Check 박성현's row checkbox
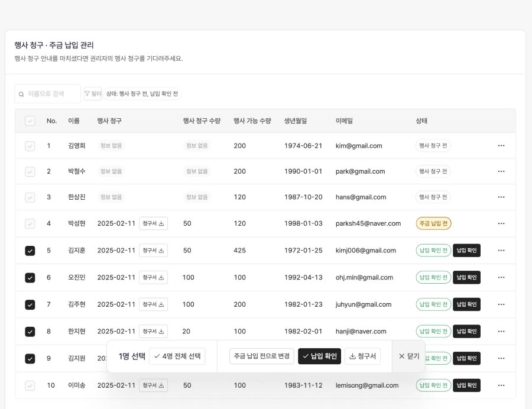 pyautogui.click(x=30, y=223)
